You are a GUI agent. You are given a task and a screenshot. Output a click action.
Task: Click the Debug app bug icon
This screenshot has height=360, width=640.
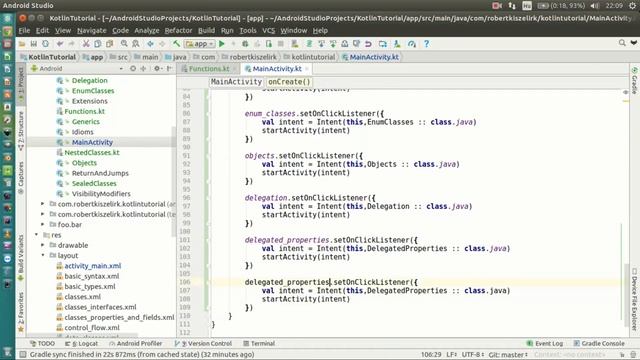245,44
